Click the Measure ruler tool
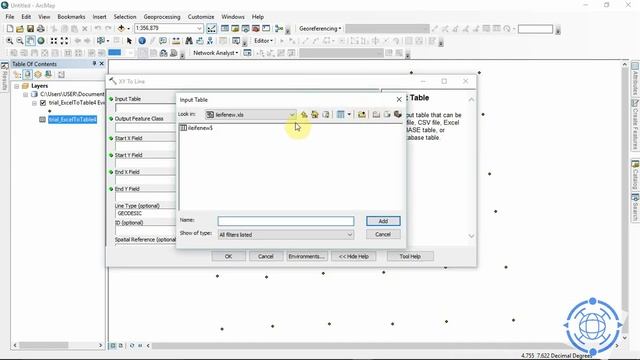Image resolution: width=640 pixels, height=360 pixels. pos(176,41)
